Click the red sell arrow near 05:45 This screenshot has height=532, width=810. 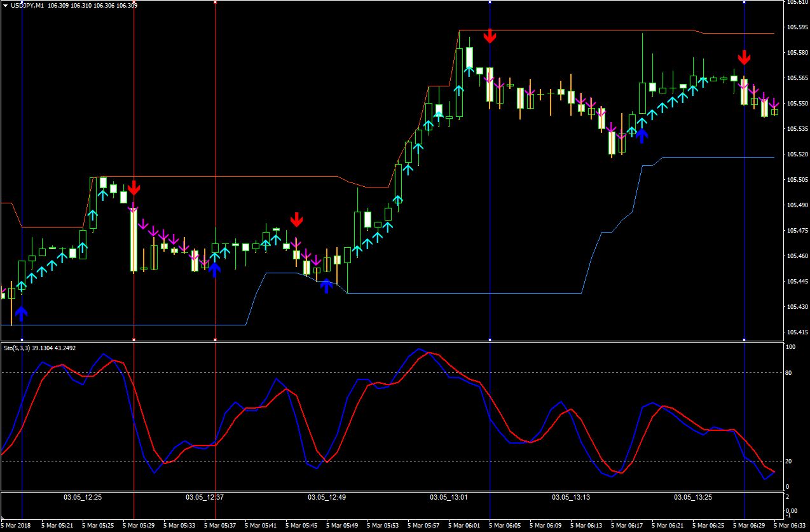[x=296, y=220]
